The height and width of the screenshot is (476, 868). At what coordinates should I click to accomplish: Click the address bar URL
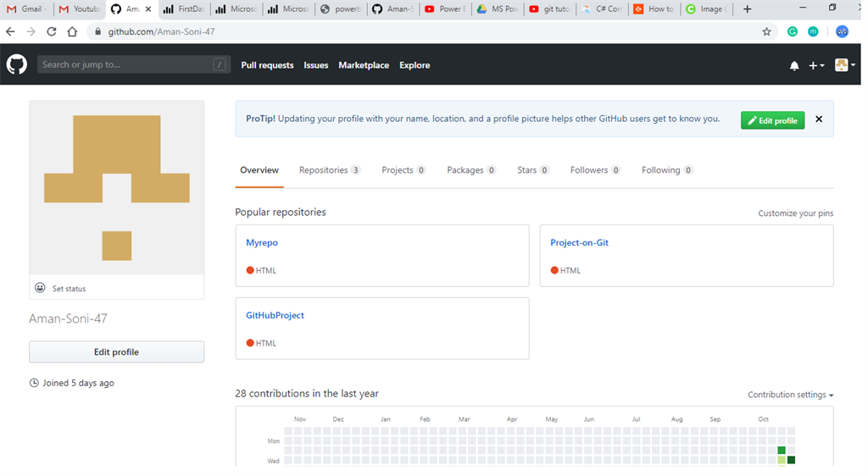161,31
